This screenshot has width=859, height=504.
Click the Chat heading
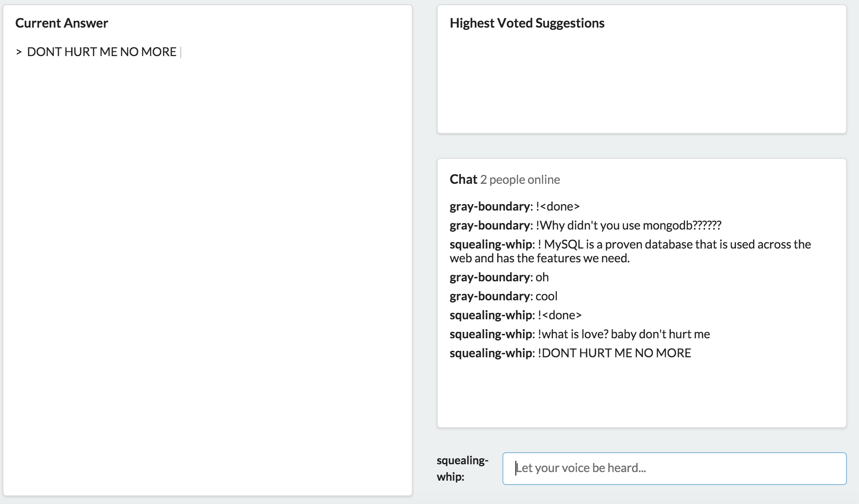463,179
